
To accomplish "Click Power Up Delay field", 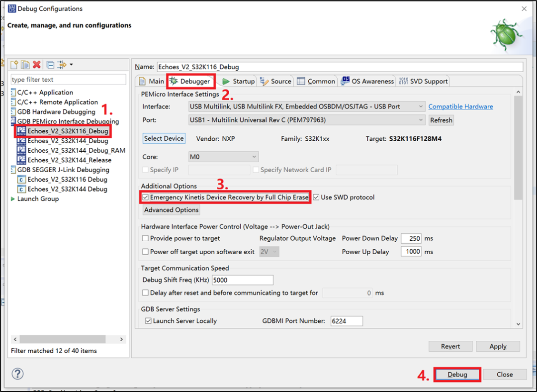I will pyautogui.click(x=411, y=252).
